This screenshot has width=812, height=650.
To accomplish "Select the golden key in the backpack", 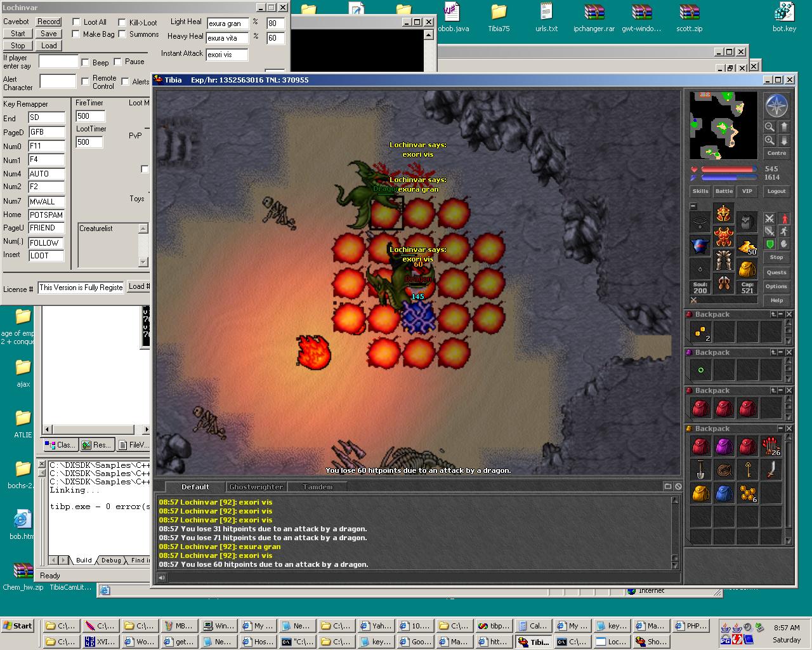I will pyautogui.click(x=747, y=470).
